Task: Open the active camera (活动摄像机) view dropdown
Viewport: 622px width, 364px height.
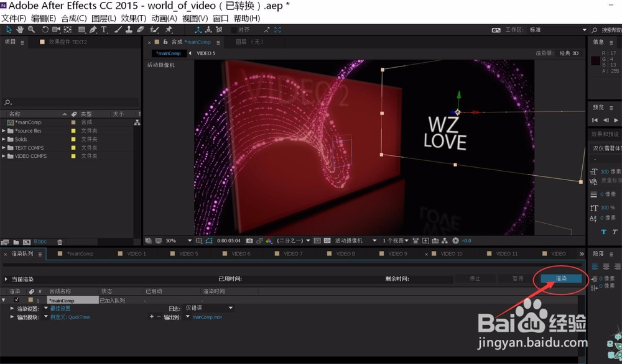Action: (x=356, y=240)
